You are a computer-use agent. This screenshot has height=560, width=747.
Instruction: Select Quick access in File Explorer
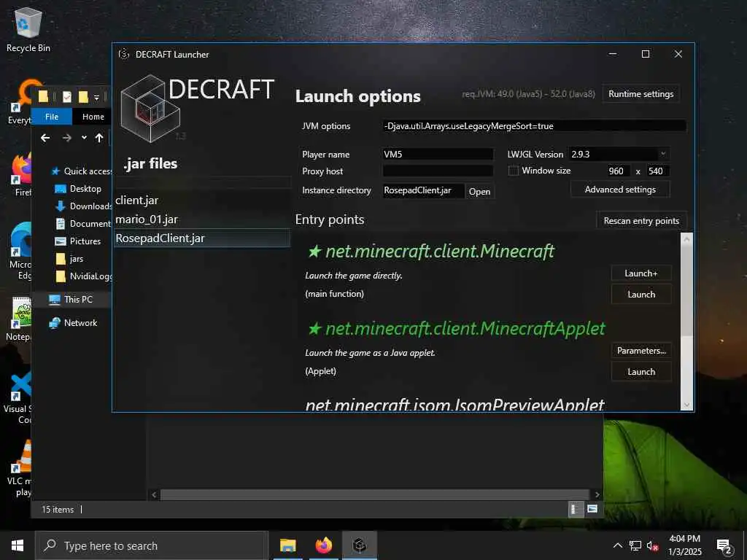pos(81,171)
